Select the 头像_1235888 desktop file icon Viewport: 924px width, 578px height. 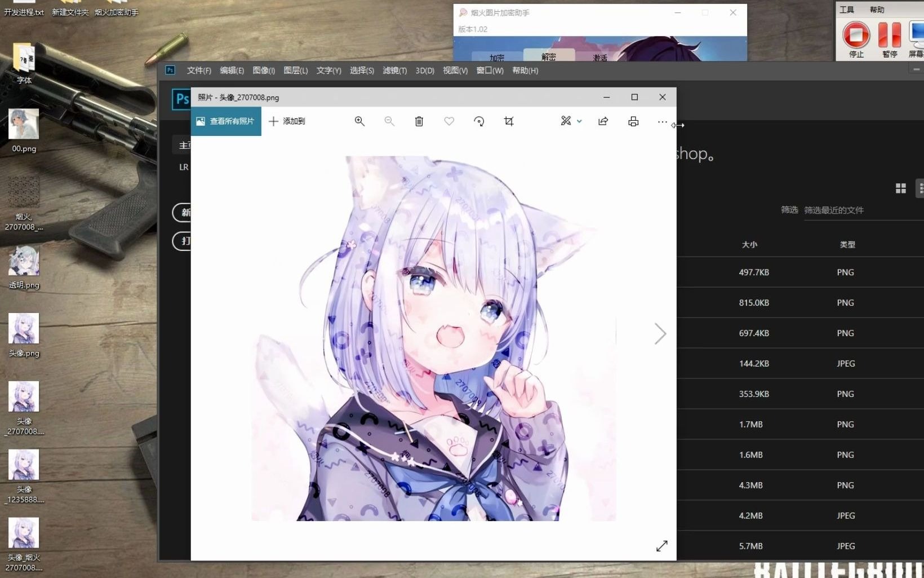(24, 476)
